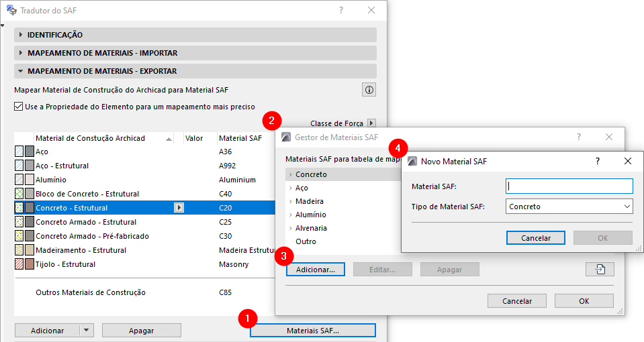The width and height of the screenshot is (644, 342).
Task: Collapse MAPEAMENTO DE MATERIAIS - EXPORTAR section
Action: [x=195, y=71]
